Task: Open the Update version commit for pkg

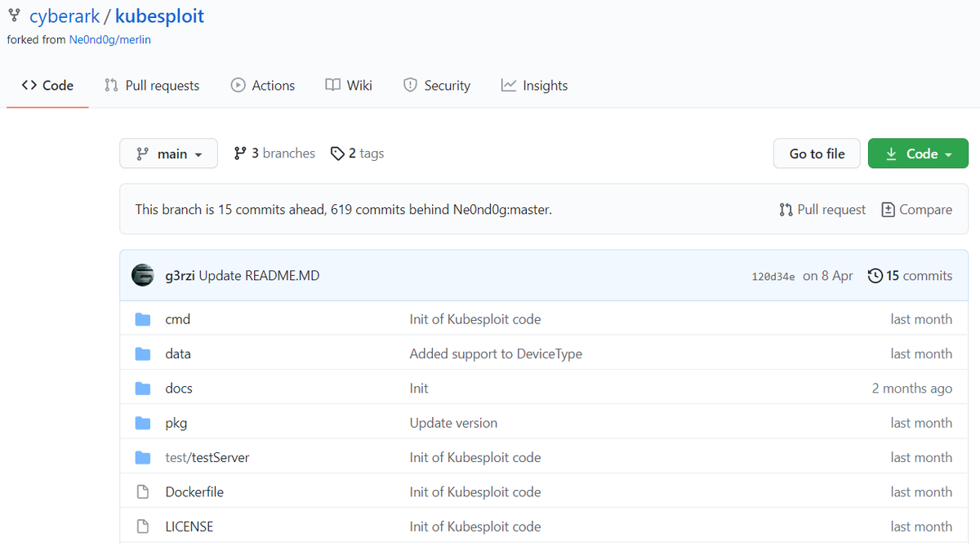Action: 453,423
